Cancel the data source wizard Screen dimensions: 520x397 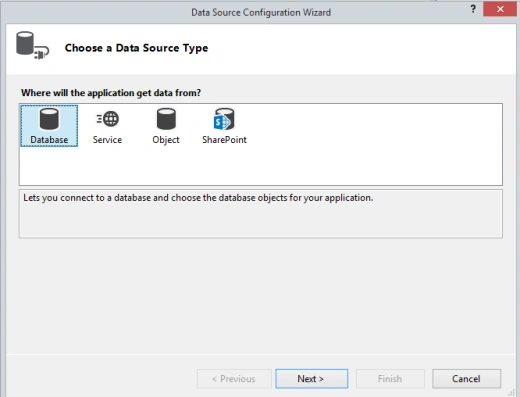click(466, 379)
